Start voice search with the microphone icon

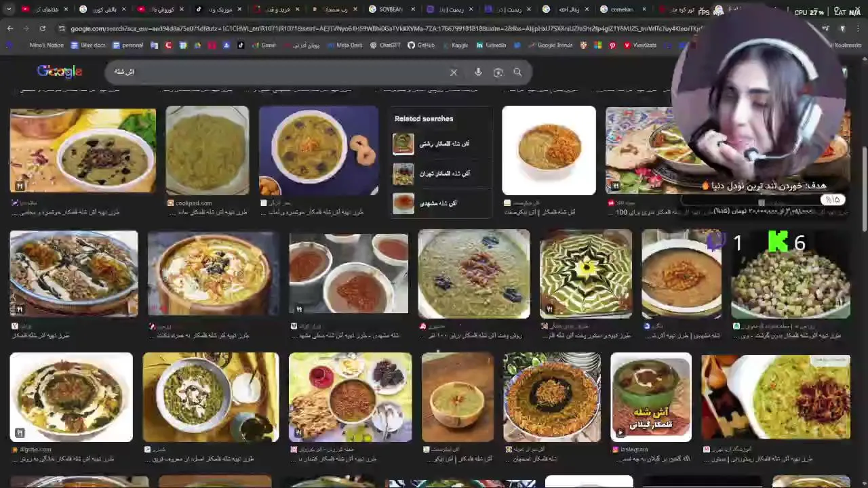coord(478,73)
